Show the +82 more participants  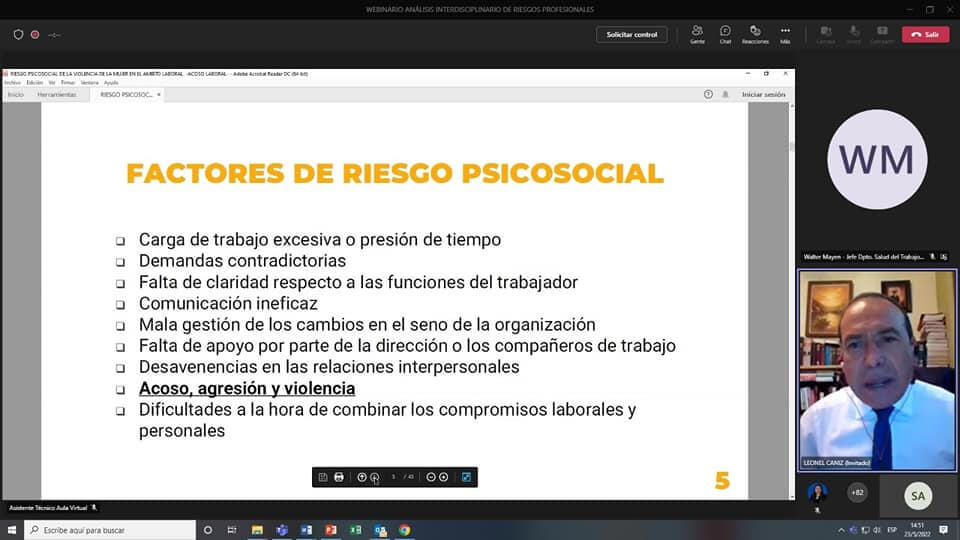coord(857,492)
